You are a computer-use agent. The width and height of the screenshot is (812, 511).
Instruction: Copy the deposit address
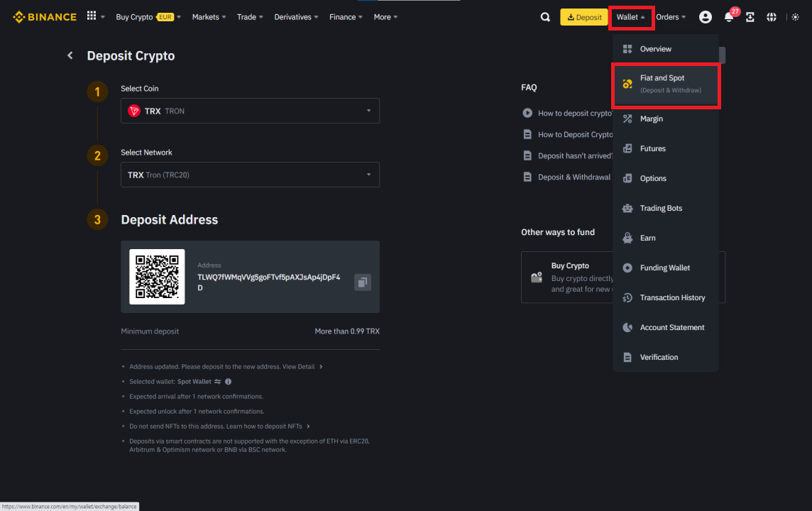point(363,282)
